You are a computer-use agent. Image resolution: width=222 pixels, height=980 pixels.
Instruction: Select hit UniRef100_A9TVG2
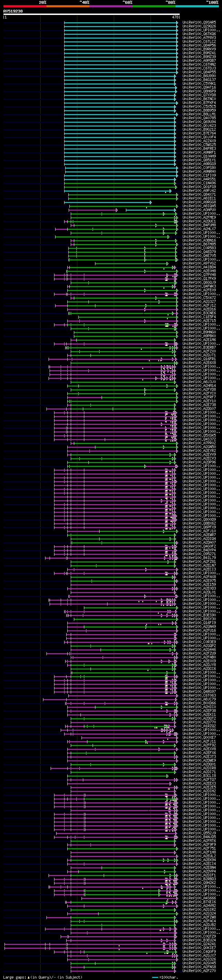(199, 264)
